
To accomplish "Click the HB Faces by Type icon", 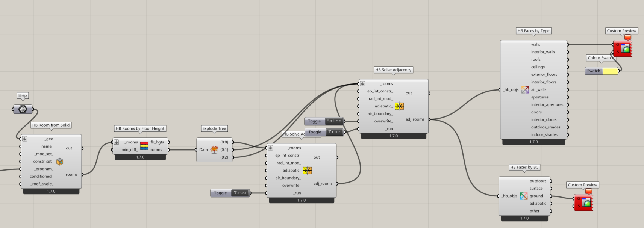I will click(525, 89).
